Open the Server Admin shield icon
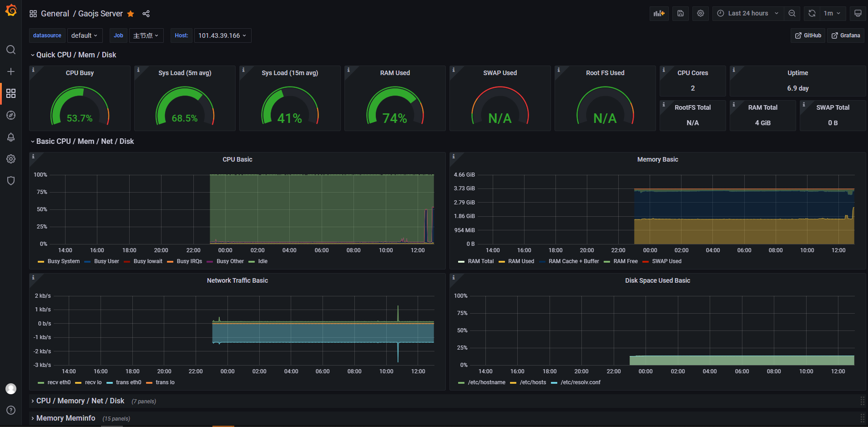868x427 pixels. click(x=11, y=181)
